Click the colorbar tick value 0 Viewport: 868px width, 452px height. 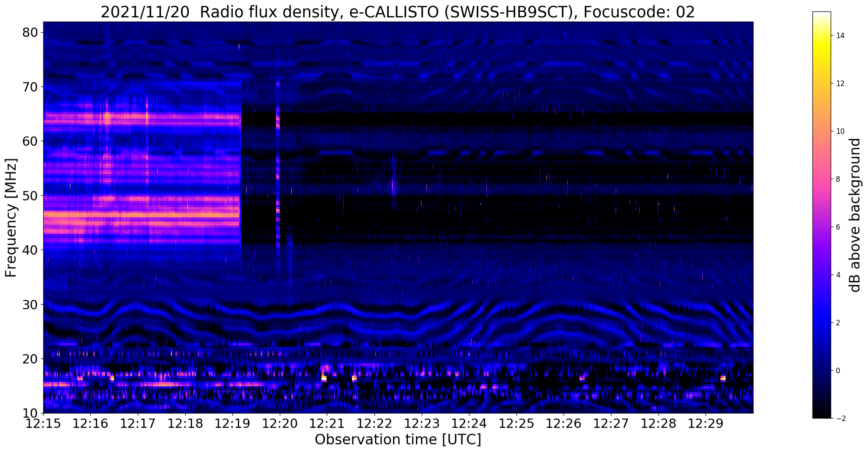pyautogui.click(x=838, y=371)
